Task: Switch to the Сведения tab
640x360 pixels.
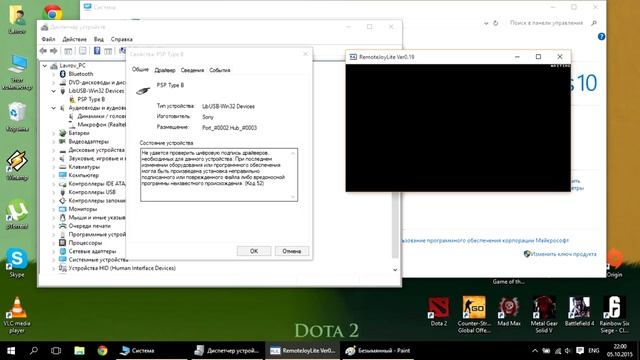Action: 192,70
